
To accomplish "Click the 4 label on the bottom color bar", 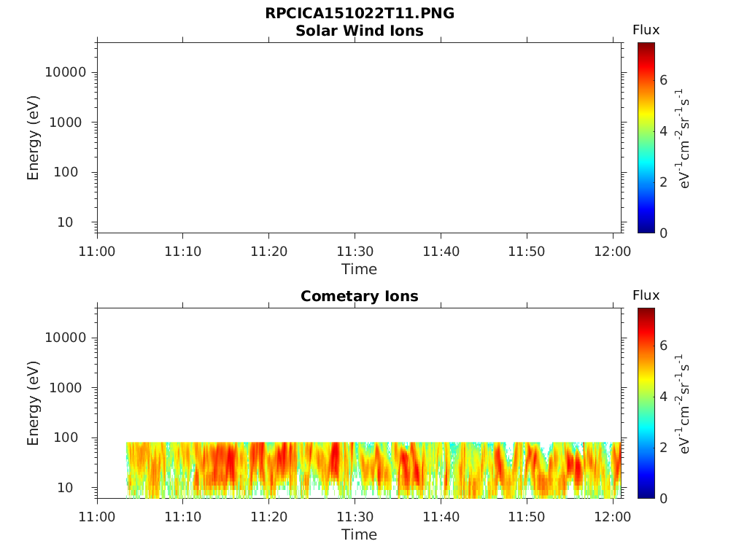I will pos(664,396).
